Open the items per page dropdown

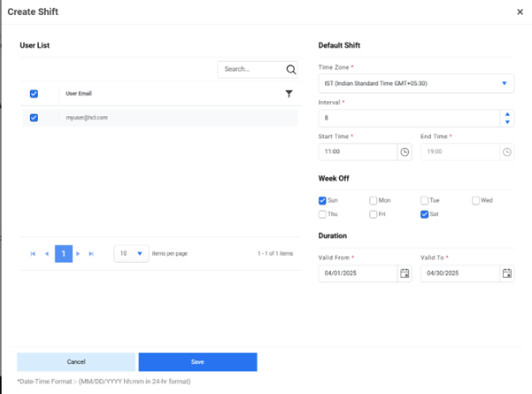[x=139, y=254]
